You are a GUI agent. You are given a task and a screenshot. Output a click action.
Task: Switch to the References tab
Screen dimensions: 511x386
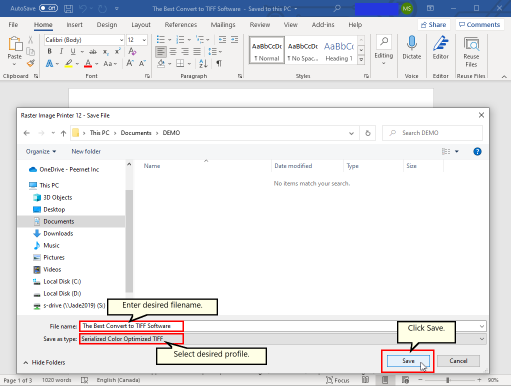pyautogui.click(x=181, y=25)
